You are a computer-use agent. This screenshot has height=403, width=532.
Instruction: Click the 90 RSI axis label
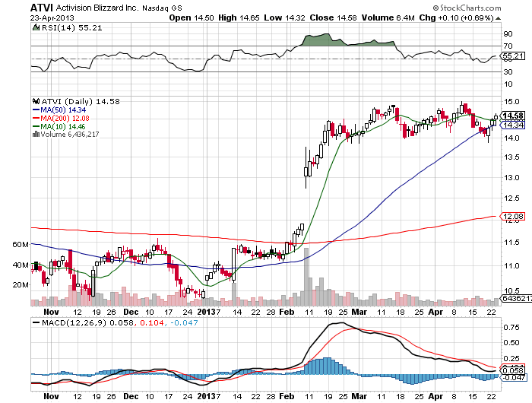pos(508,34)
